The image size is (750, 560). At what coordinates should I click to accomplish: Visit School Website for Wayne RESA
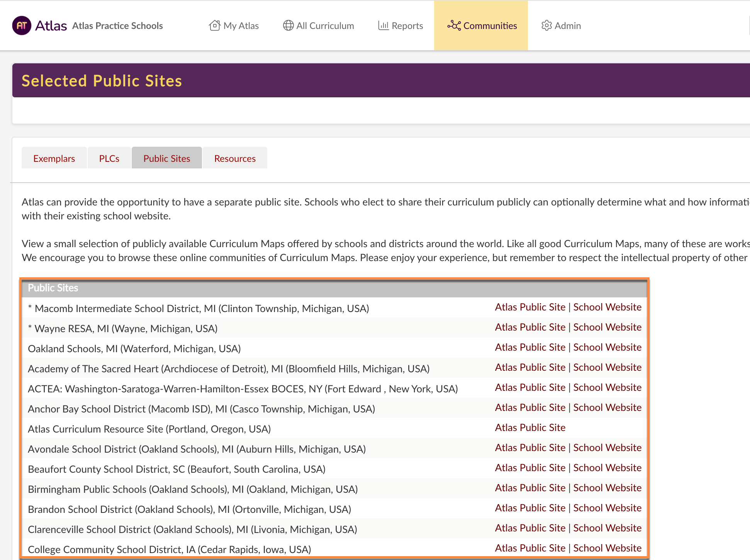pos(607,327)
